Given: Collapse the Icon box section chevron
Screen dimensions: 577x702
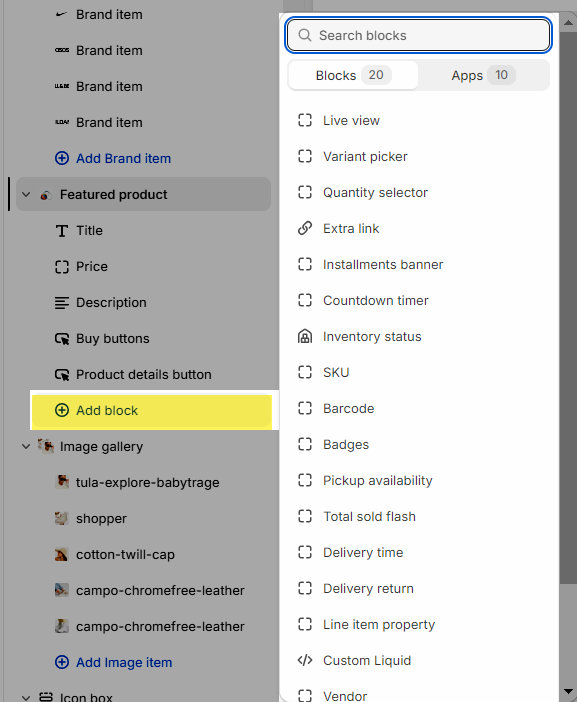Looking at the screenshot, I should (x=26, y=698).
